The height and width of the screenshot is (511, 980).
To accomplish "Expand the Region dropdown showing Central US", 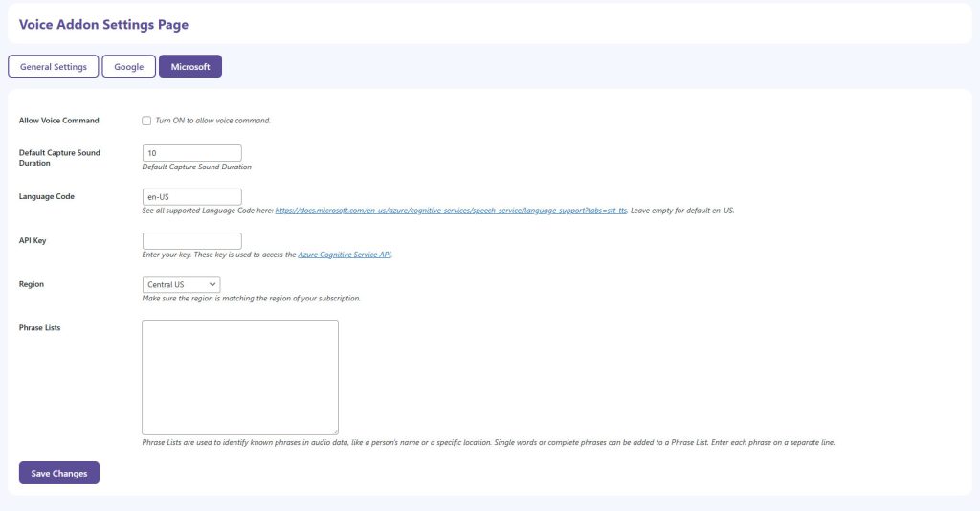I will pos(181,284).
